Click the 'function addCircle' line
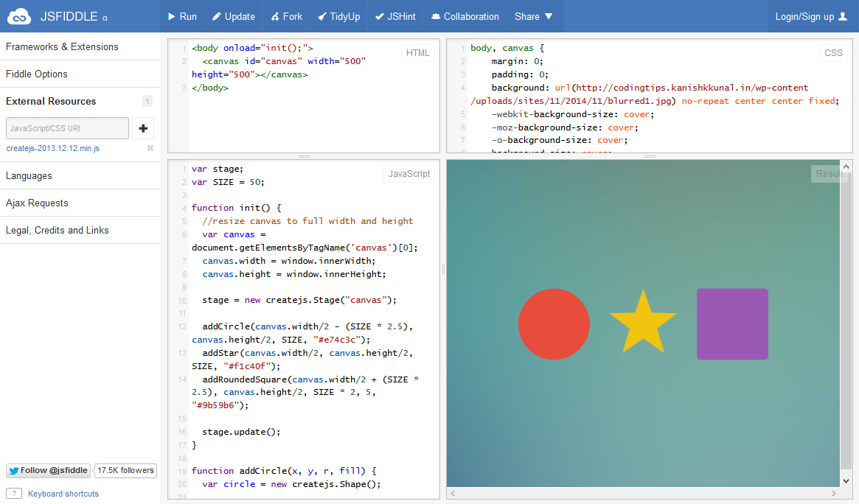Image resolution: width=859 pixels, height=504 pixels. (x=284, y=471)
